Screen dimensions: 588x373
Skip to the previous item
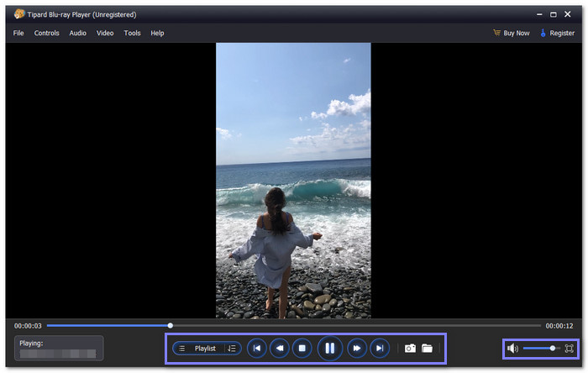(x=257, y=349)
